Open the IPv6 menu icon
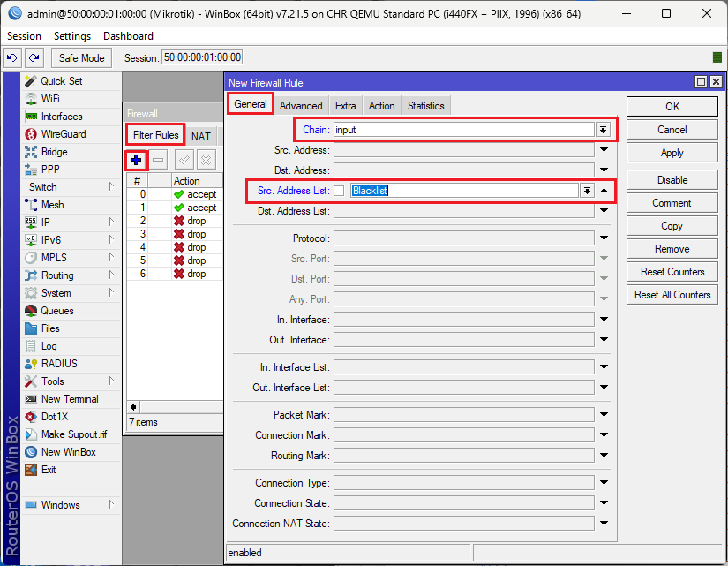This screenshot has height=566, width=728. pyautogui.click(x=31, y=240)
